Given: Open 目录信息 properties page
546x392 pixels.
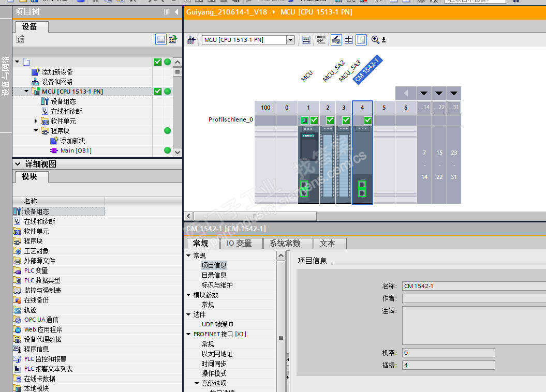Looking at the screenshot, I should pos(214,276).
